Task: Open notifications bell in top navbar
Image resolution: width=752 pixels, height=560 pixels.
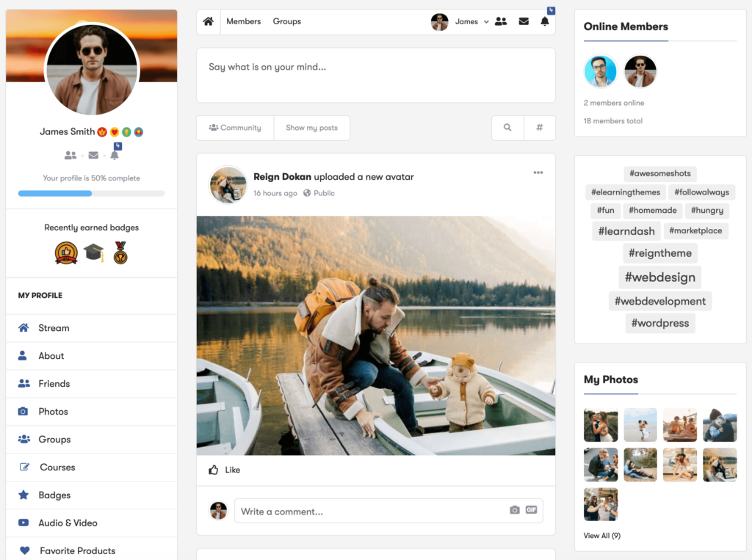Action: pos(545,21)
